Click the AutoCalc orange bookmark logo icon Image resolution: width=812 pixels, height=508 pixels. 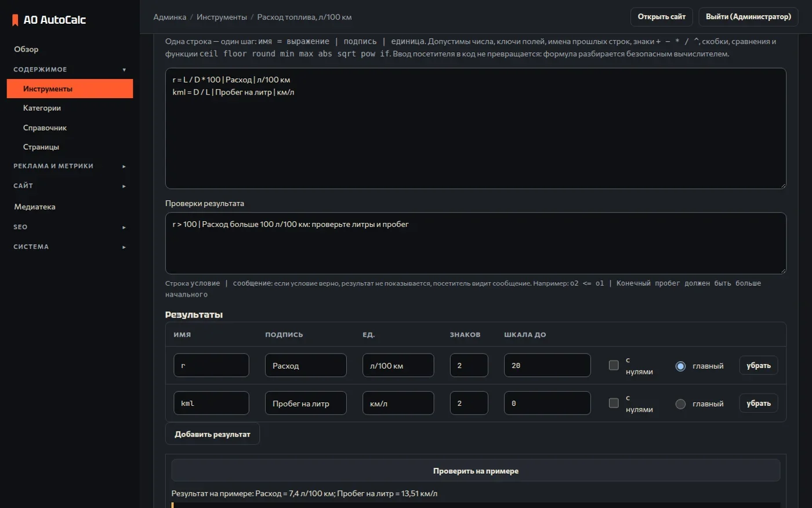click(15, 20)
